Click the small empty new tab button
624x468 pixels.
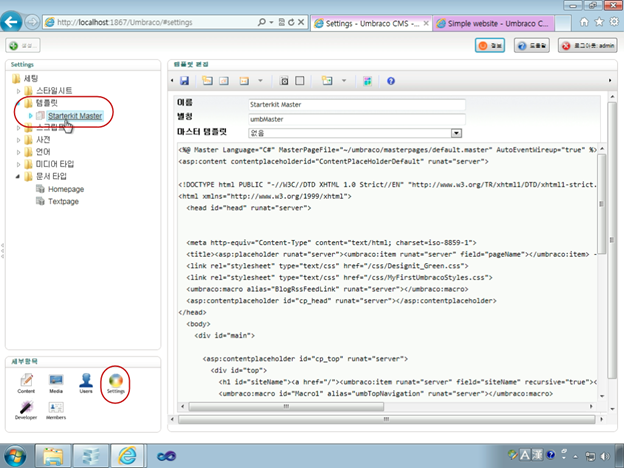(x=563, y=23)
